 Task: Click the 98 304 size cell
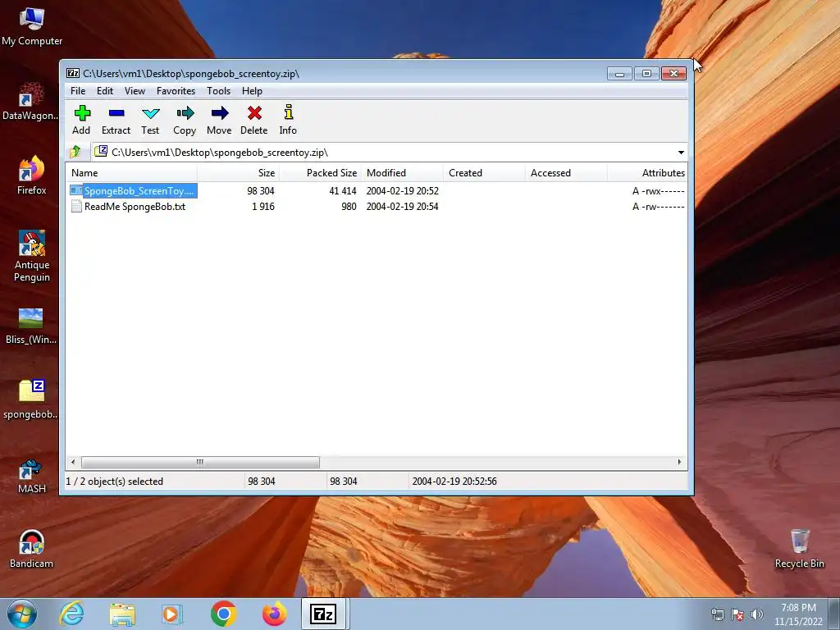(x=261, y=190)
